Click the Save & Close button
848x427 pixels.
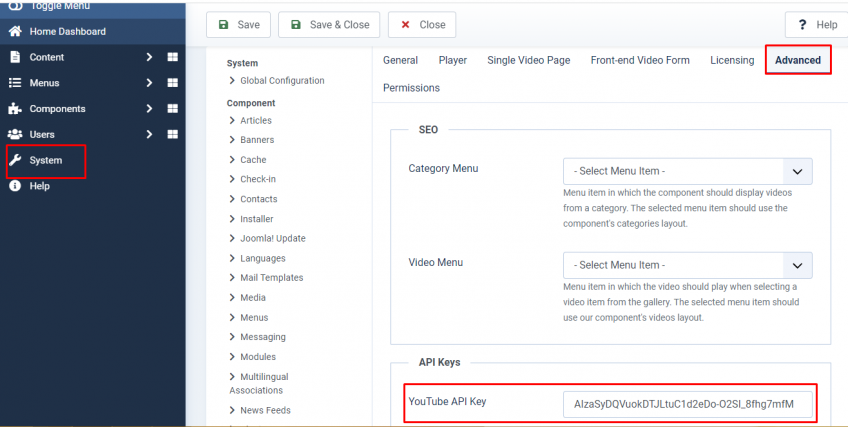click(329, 25)
